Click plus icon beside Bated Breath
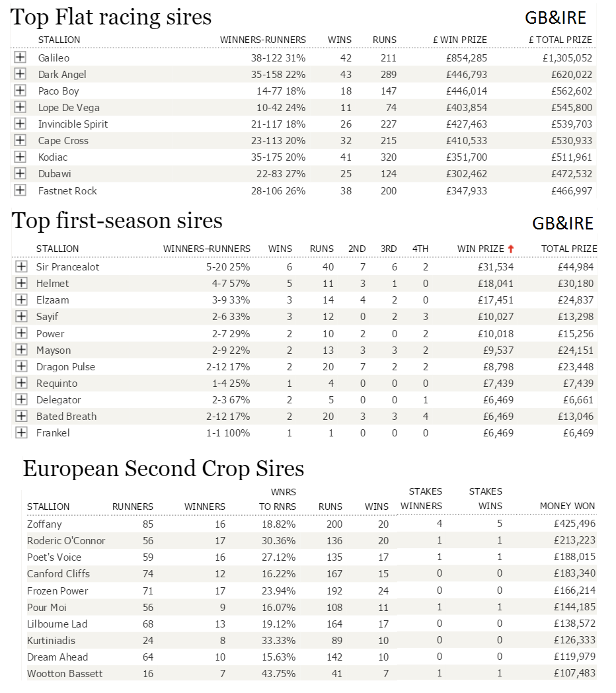The height and width of the screenshot is (693, 616). (21, 416)
